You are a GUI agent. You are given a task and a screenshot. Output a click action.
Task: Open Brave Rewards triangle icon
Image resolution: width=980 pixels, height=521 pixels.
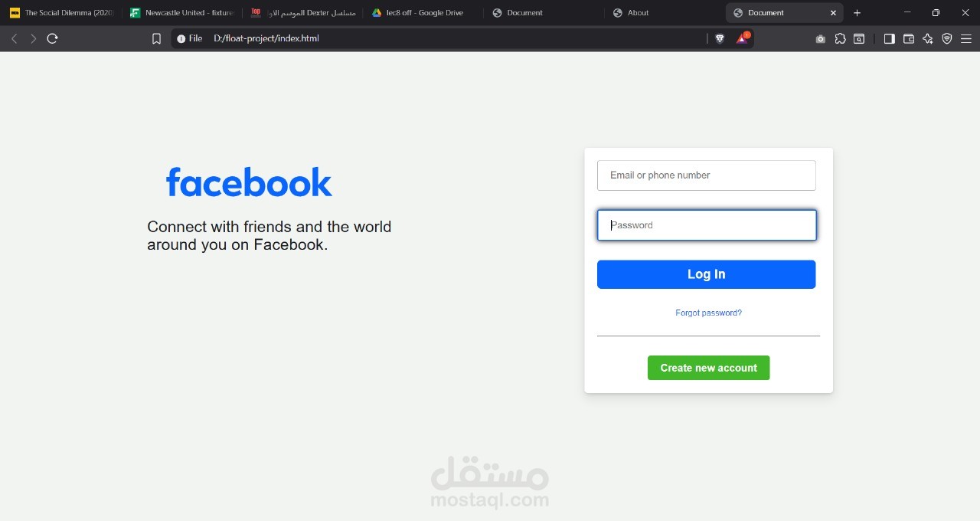pyautogui.click(x=742, y=38)
